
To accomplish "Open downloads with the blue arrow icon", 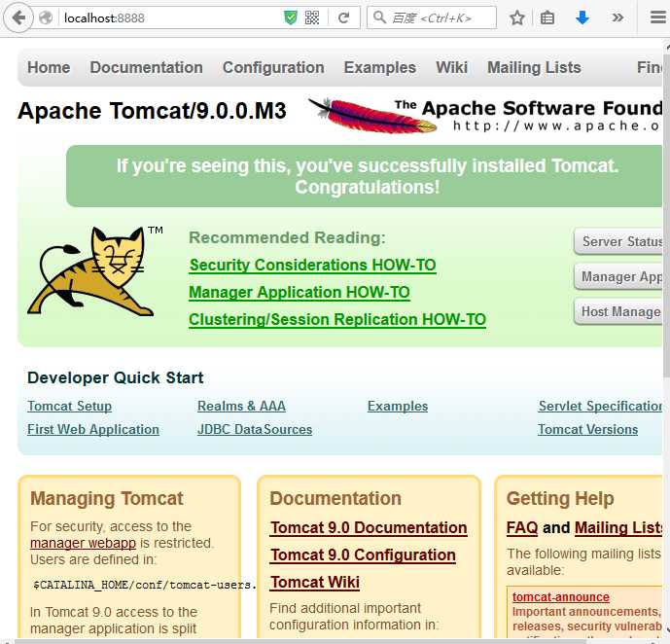I will click(582, 18).
